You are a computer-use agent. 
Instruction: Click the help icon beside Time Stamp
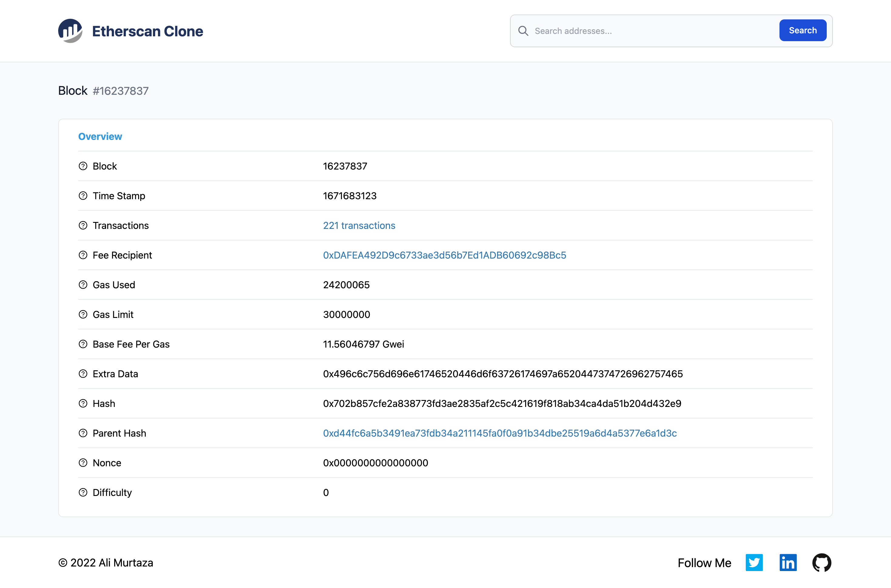coord(83,196)
